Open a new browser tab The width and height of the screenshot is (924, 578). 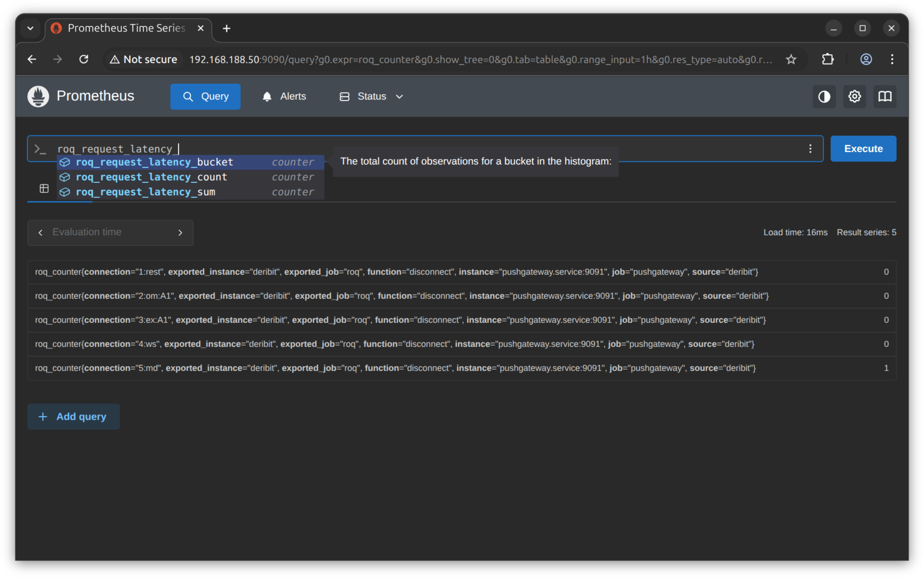pos(226,28)
